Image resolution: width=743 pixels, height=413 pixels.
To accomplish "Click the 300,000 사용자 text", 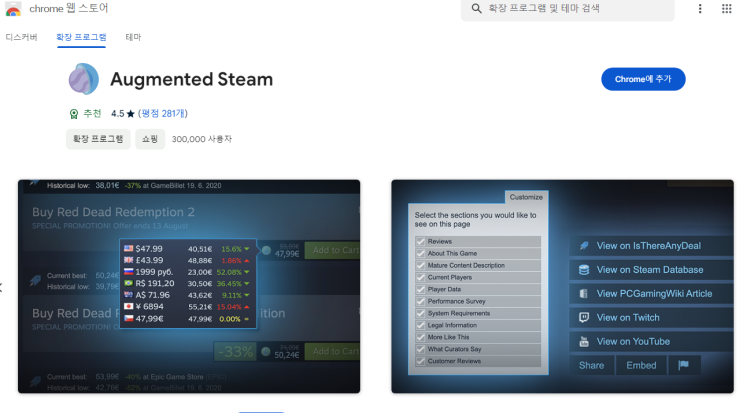I will [202, 139].
